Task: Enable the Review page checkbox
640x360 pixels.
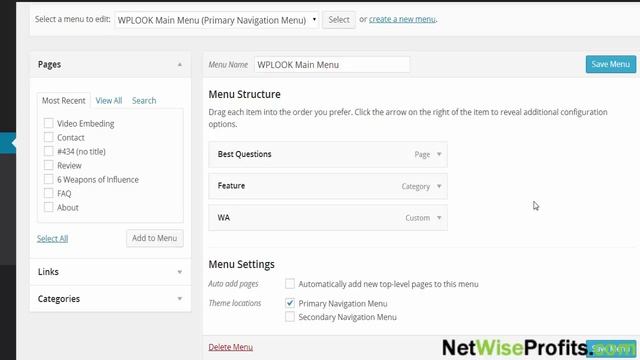Action: pos(49,165)
